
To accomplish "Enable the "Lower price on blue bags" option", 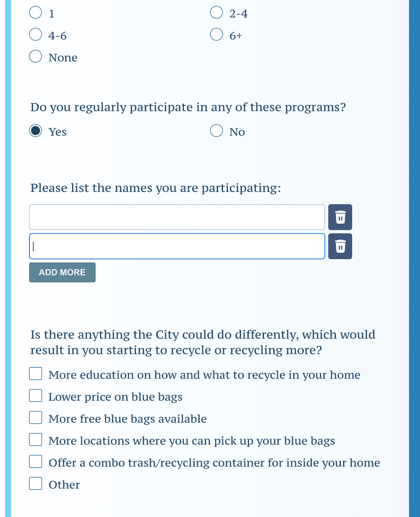I will coord(35,395).
